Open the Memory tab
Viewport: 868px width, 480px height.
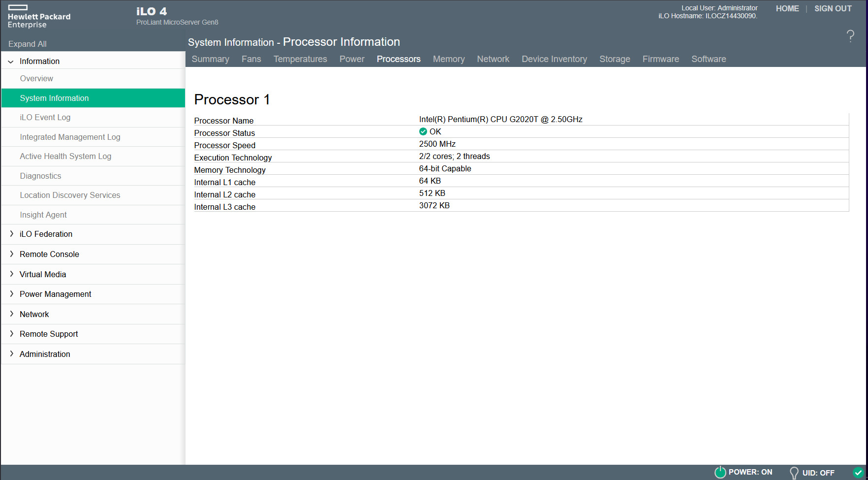[449, 59]
